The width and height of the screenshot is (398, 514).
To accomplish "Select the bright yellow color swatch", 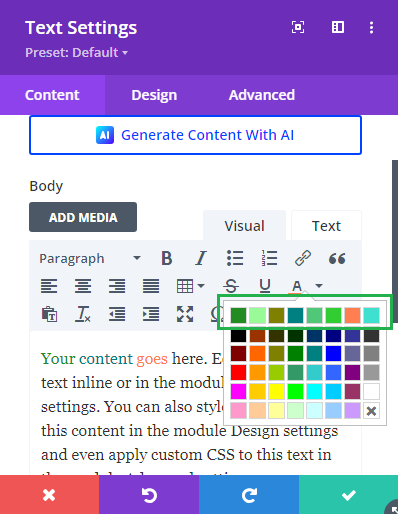I will (x=276, y=391).
